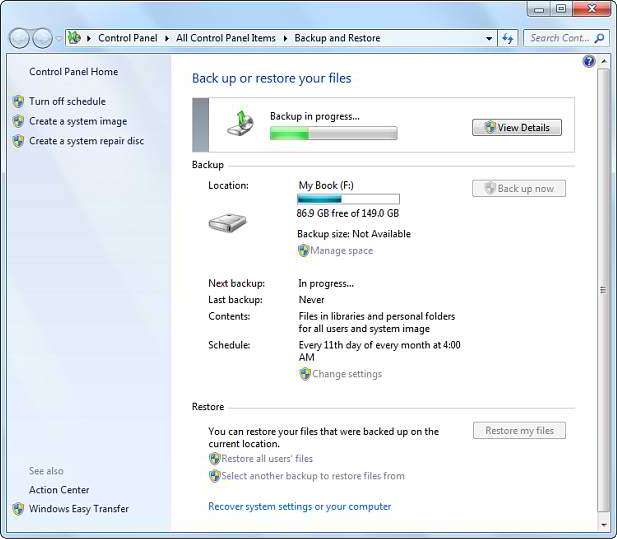Click the My Book disk space usage bar

(348, 199)
